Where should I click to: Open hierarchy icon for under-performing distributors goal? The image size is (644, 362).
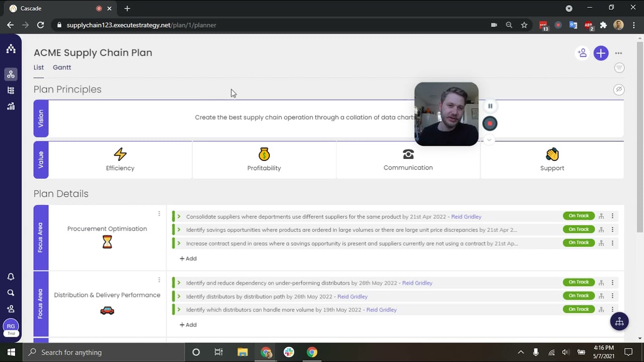coord(601,283)
